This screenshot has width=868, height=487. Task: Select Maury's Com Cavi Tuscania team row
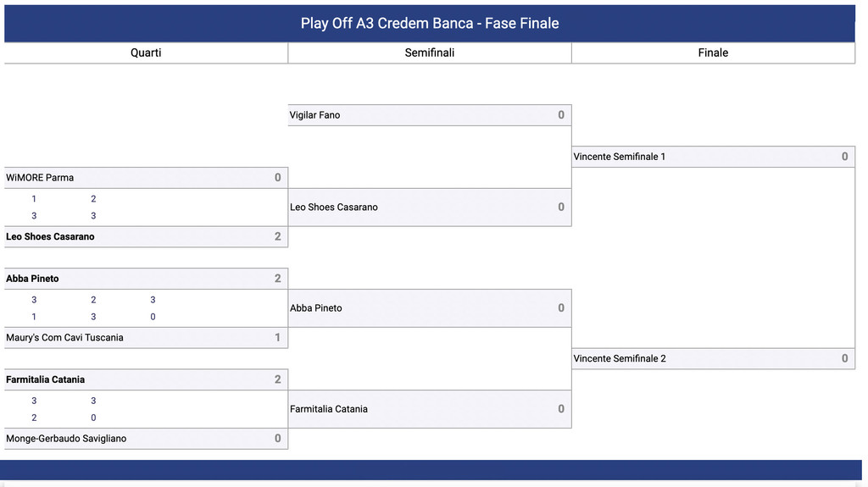pyautogui.click(x=146, y=338)
